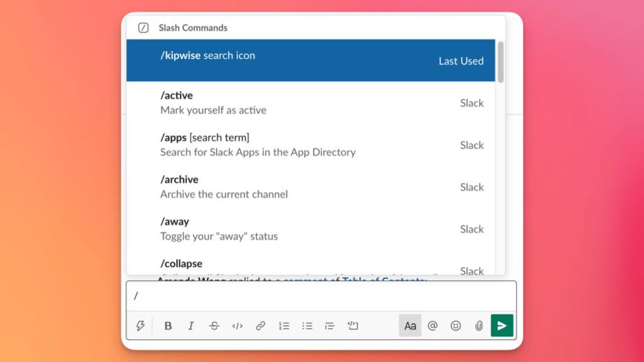Click the slash commands list scrollbar
644x362 pixels.
coord(500,63)
